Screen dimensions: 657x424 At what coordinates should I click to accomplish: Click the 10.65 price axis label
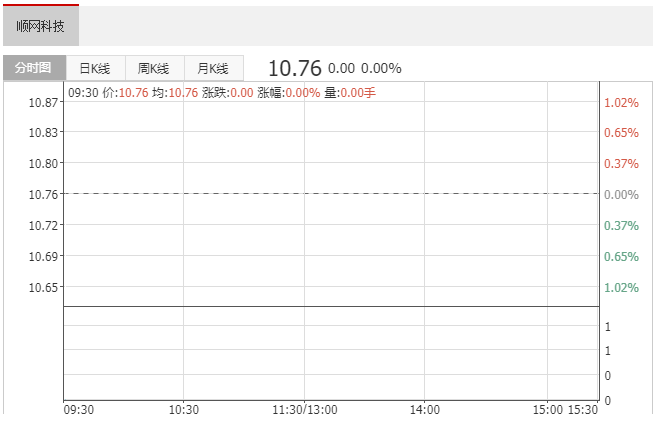coord(43,287)
